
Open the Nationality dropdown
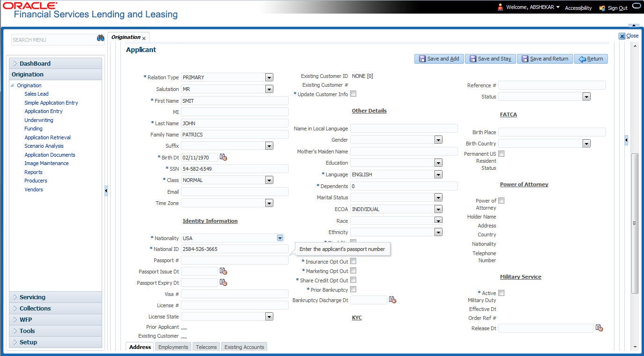(x=280, y=238)
